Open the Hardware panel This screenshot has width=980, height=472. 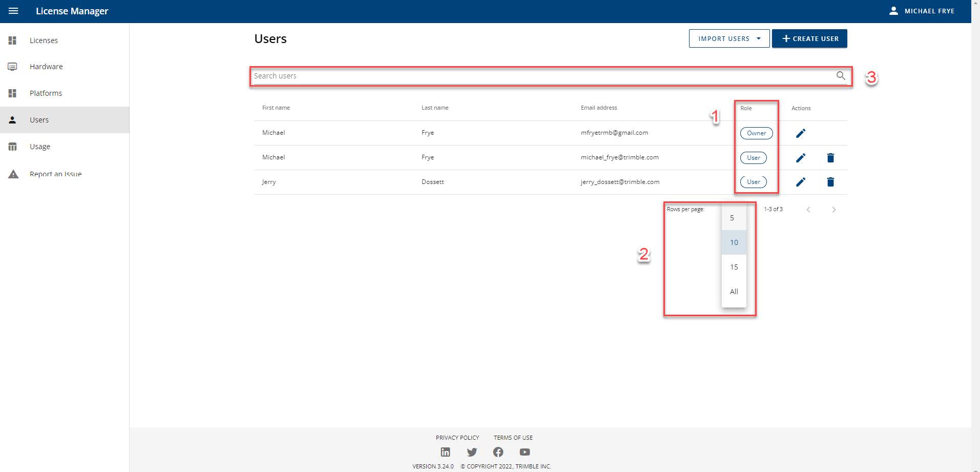12,67
